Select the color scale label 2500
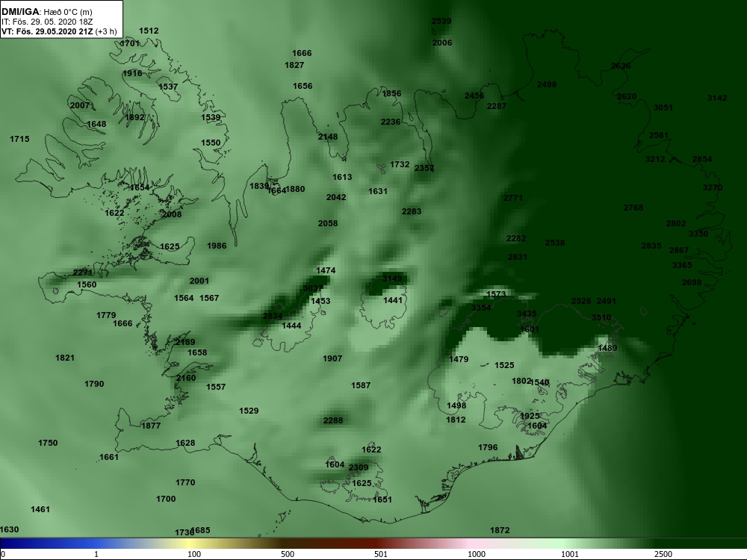Image resolution: width=747 pixels, height=560 pixels. [x=663, y=554]
